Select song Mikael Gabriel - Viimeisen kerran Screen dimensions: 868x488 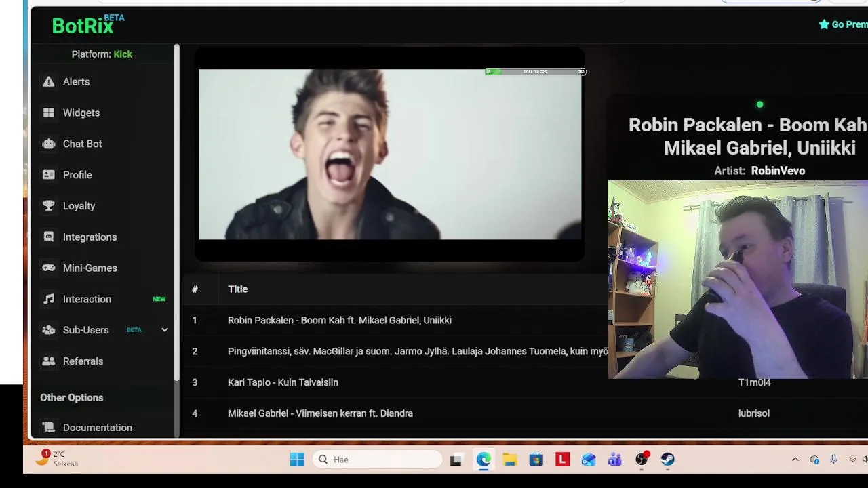click(320, 413)
